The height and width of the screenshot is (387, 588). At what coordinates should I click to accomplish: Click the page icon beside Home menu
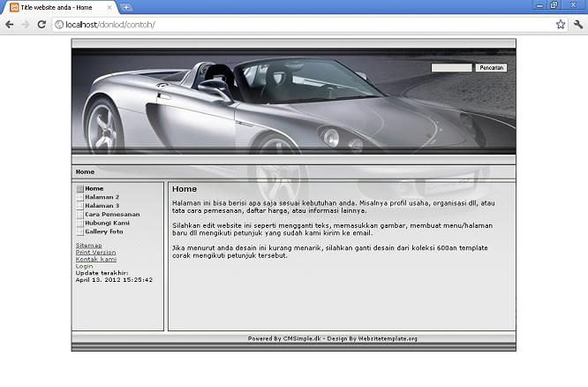(x=79, y=189)
